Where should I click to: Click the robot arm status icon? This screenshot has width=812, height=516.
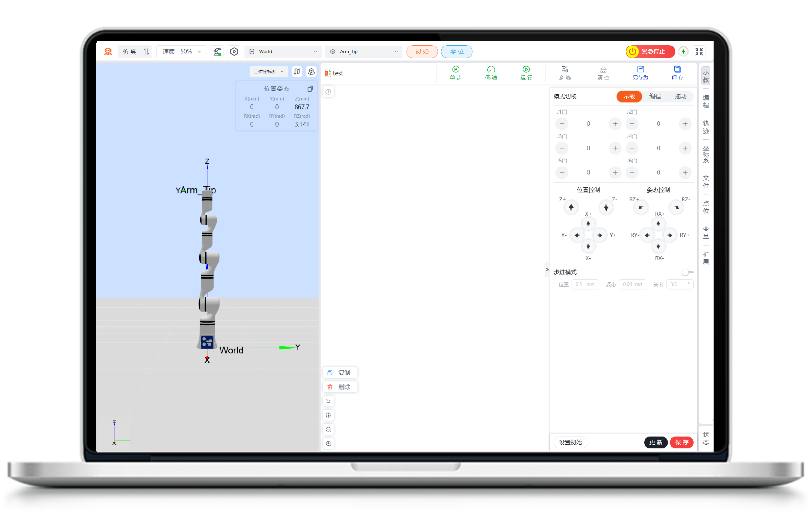coord(217,52)
